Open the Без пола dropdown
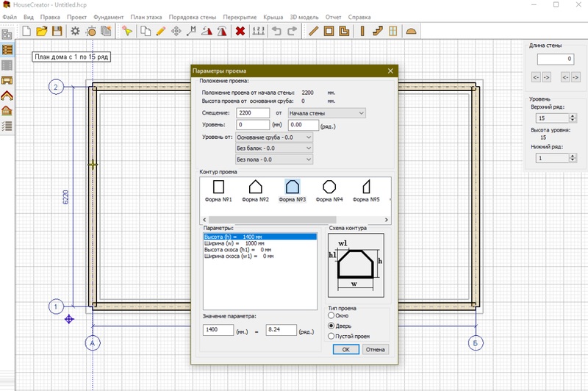The width and height of the screenshot is (588, 391). pyautogui.click(x=274, y=159)
